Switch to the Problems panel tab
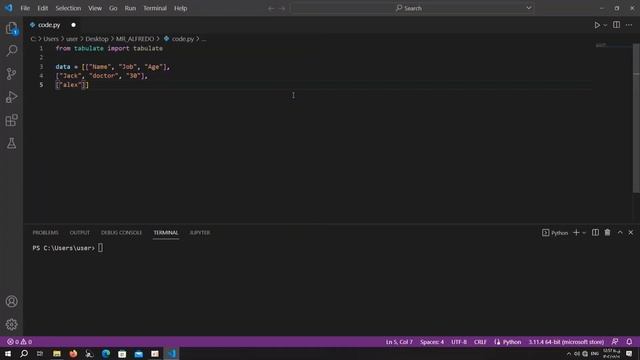640x360 pixels. click(45, 233)
